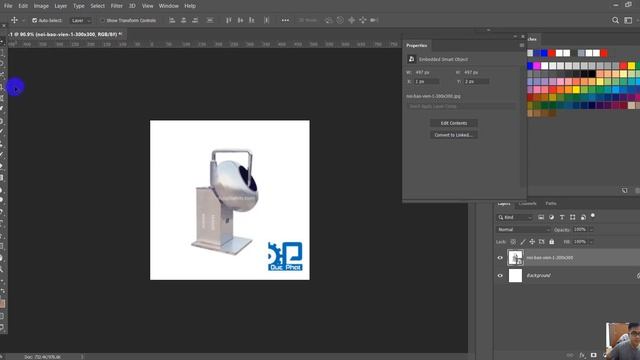Screen dimensions: 640x360
Task: Click the Opacity value field
Action: click(580, 229)
